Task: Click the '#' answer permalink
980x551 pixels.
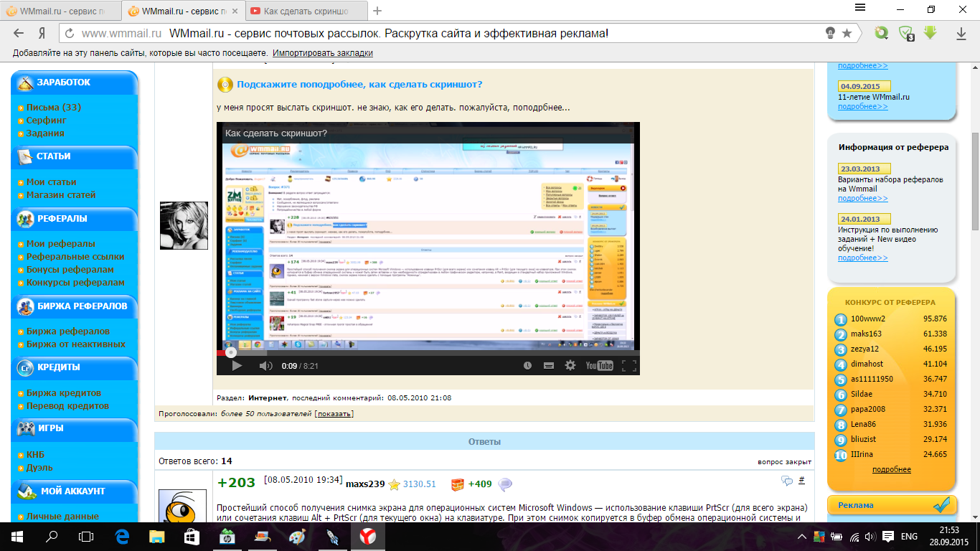Action: pyautogui.click(x=802, y=481)
